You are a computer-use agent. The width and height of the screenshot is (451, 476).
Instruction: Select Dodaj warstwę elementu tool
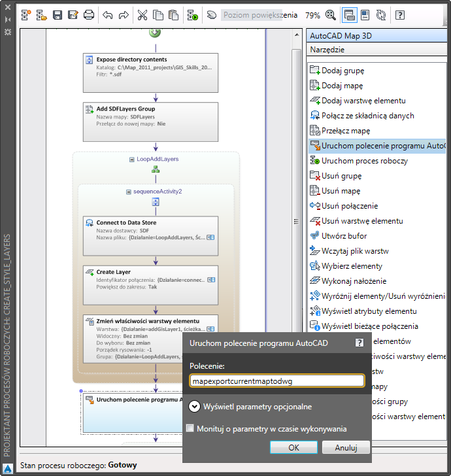pyautogui.click(x=378, y=101)
